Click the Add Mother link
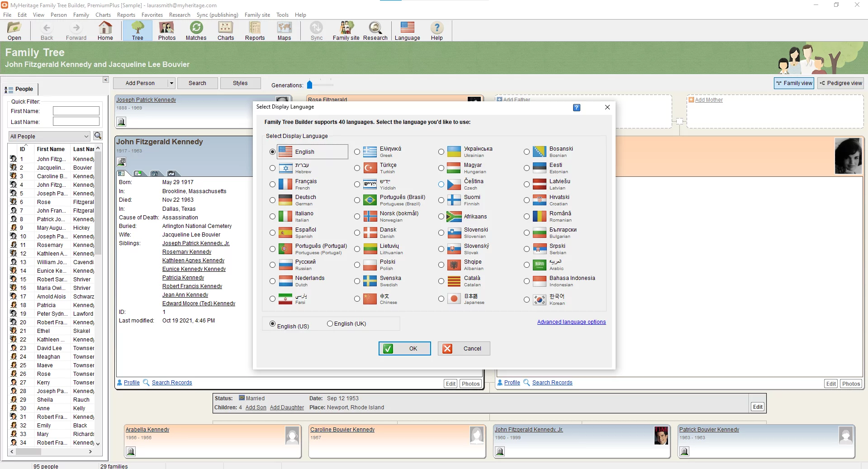The width and height of the screenshot is (868, 469). [708, 100]
